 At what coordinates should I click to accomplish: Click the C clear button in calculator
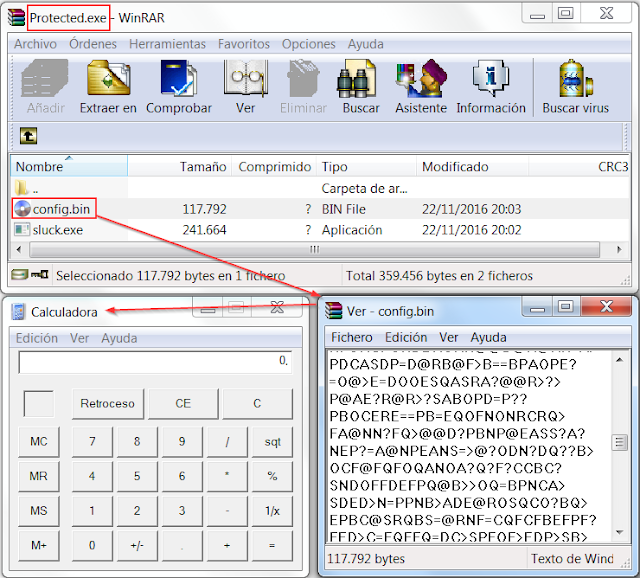pos(258,404)
